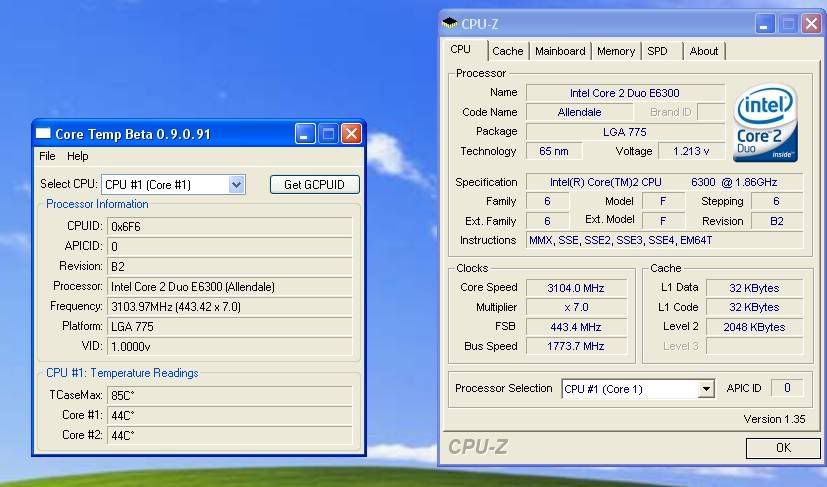Screen dimensions: 827x487
Task: Click the Bus Speed value 1773.7 MHz
Action: click(576, 346)
